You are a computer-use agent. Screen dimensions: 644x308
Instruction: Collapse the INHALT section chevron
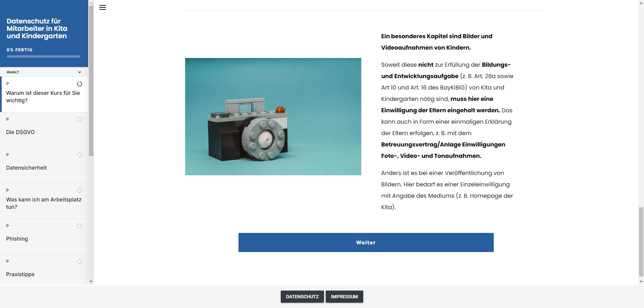(79, 72)
